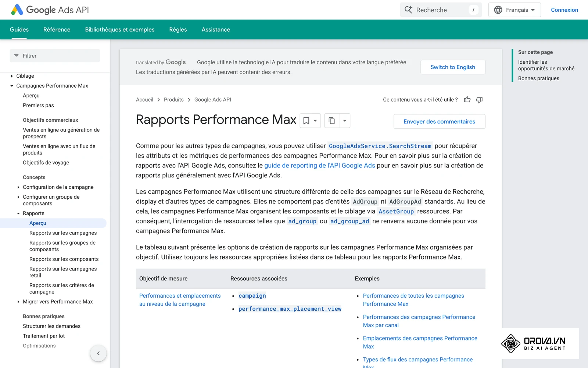Open the campaign resource link
The image size is (588, 368).
[252, 296]
